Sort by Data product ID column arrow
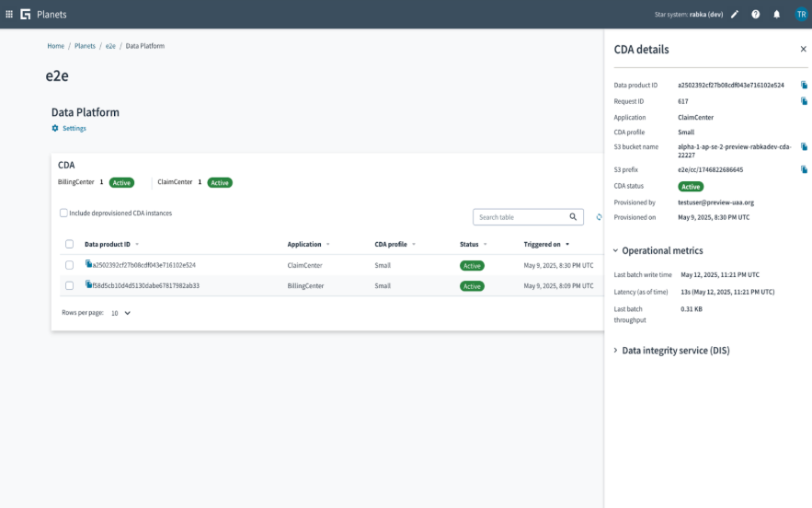Image resolution: width=812 pixels, height=508 pixels. 137,244
